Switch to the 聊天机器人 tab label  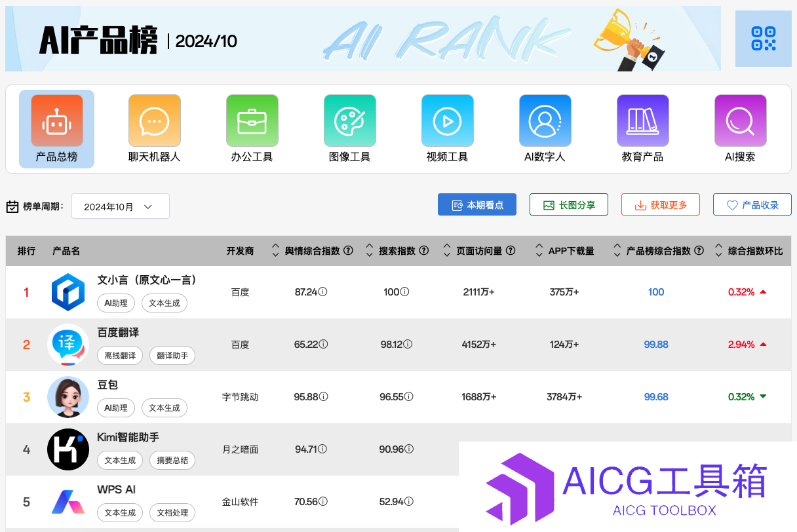(154, 157)
